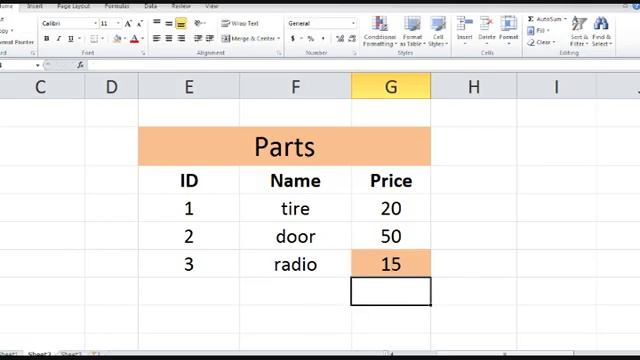Open Sort & Filter

tap(579, 31)
